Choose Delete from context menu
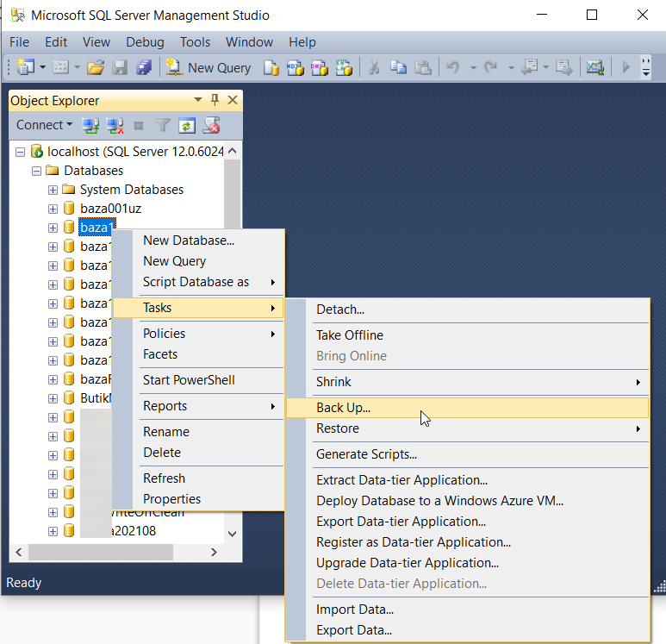 198,453
